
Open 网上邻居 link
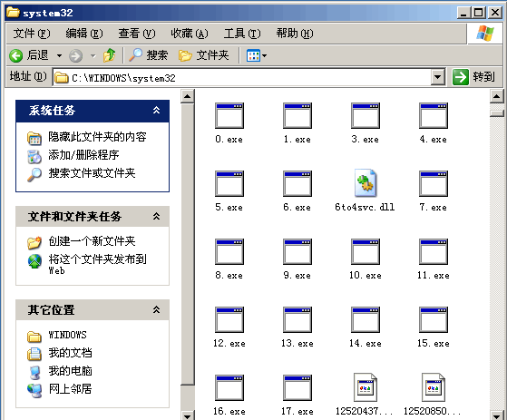click(x=70, y=388)
